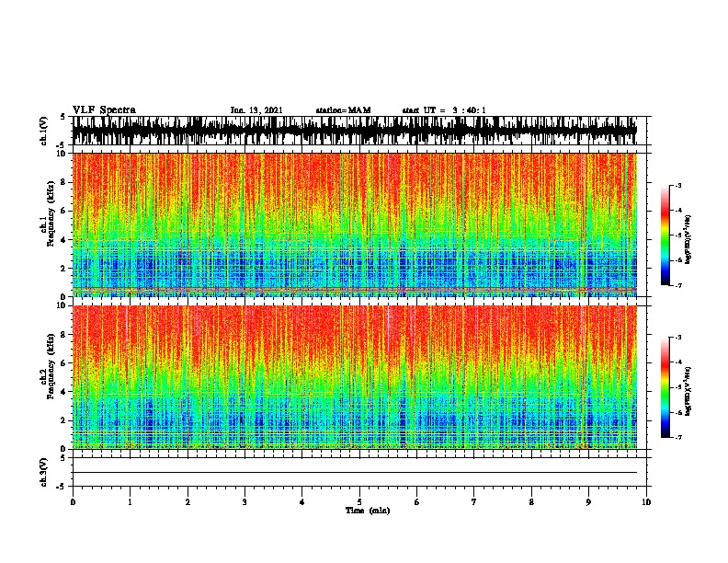Click the horizontal interference band near 0.5 kHz in ch.1
This screenshot has height=563, width=728.
354,290
